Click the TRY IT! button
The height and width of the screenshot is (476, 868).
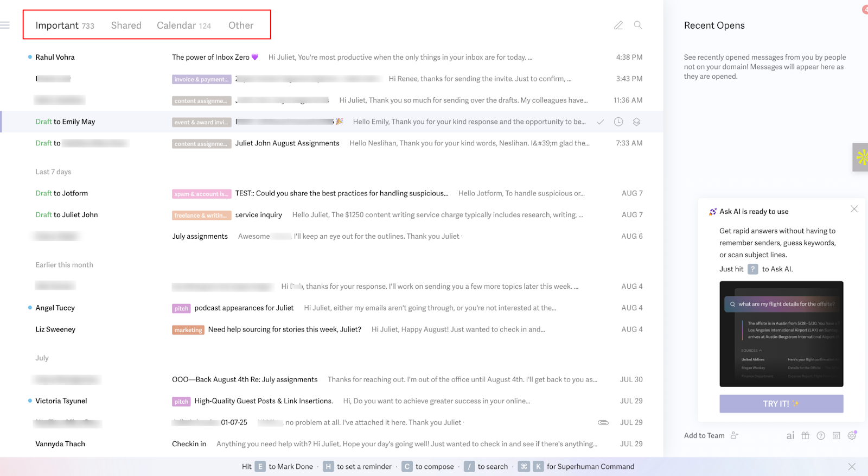click(781, 404)
